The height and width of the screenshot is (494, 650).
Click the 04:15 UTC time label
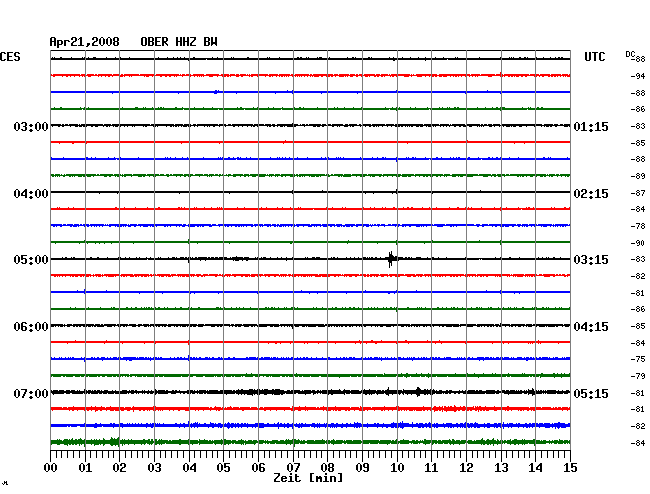pyautogui.click(x=591, y=327)
